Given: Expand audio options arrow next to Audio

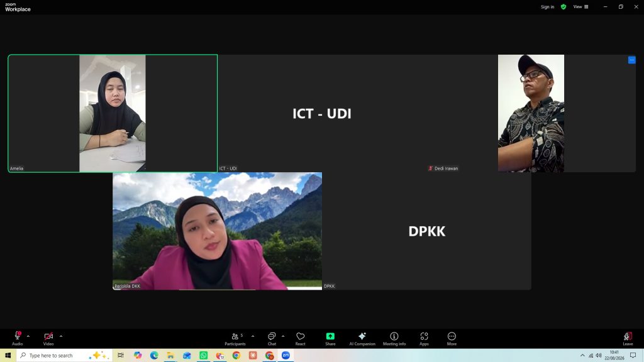Looking at the screenshot, I should (x=28, y=336).
